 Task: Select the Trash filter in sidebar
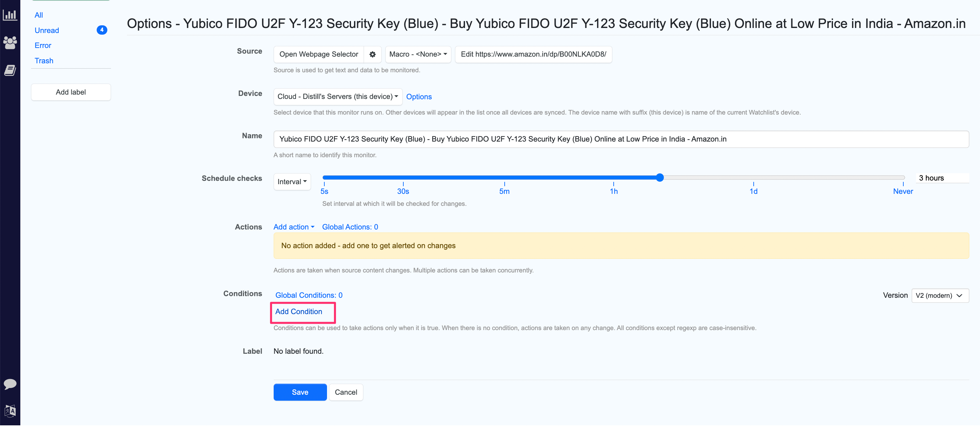44,61
